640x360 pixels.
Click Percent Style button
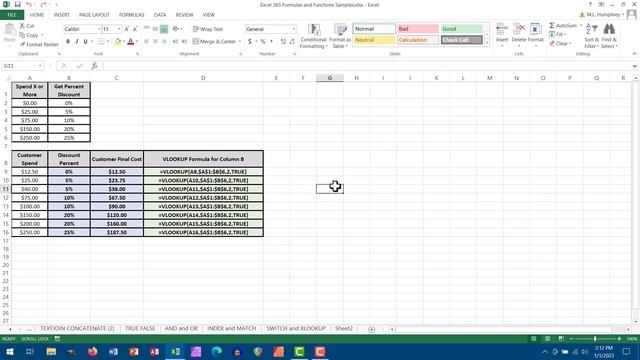point(263,41)
